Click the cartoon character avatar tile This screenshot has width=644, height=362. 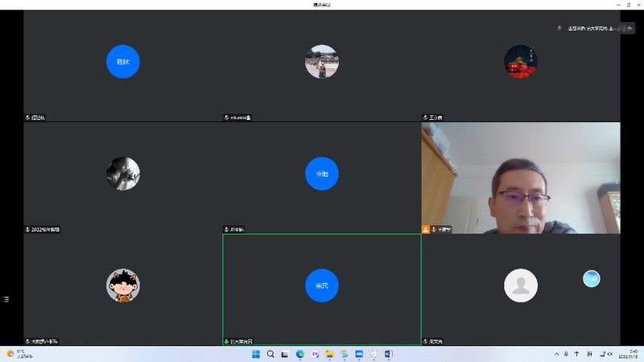[x=123, y=286]
